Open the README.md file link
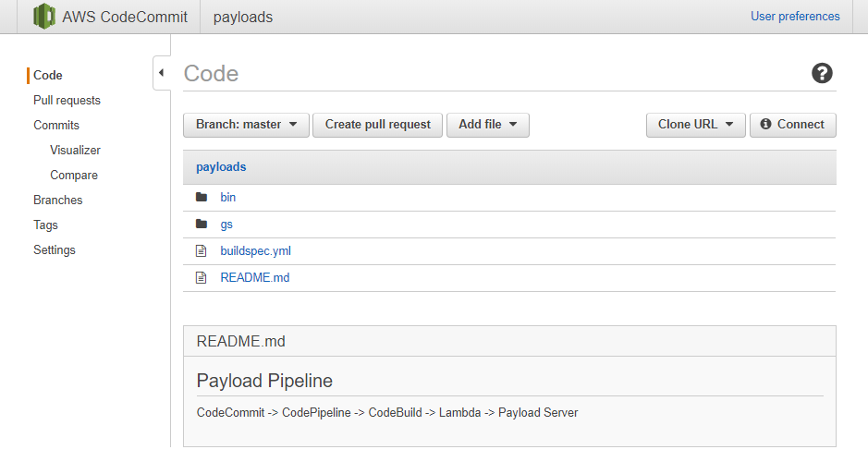Image resolution: width=868 pixels, height=474 pixels. click(255, 277)
